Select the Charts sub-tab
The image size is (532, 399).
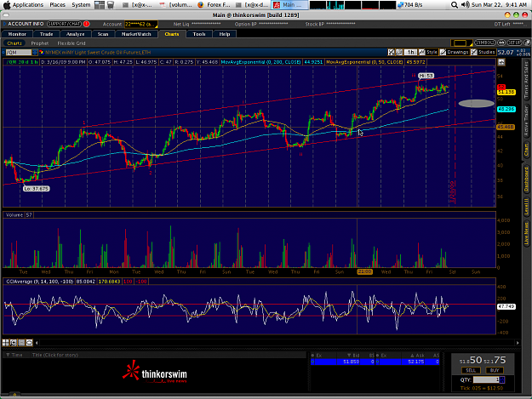[x=14, y=43]
